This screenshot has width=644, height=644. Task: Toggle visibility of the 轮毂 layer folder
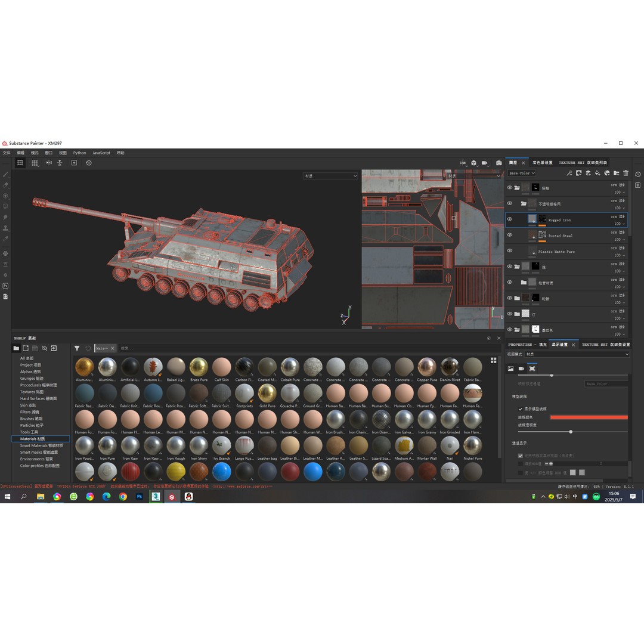(510, 298)
